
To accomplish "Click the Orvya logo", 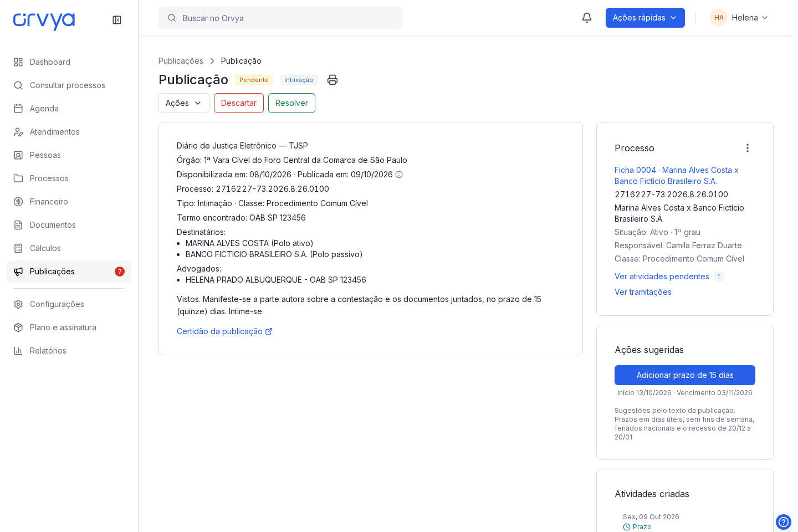I will click(x=44, y=21).
